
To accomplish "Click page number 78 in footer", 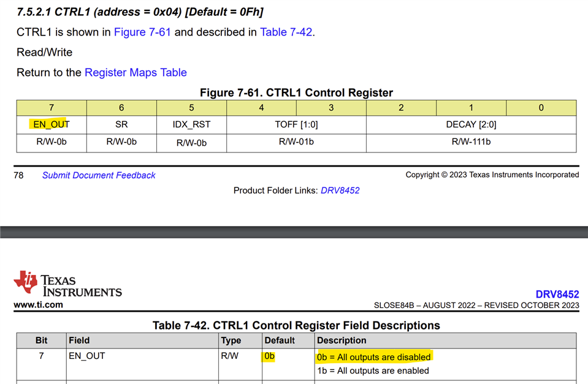I will click(18, 175).
